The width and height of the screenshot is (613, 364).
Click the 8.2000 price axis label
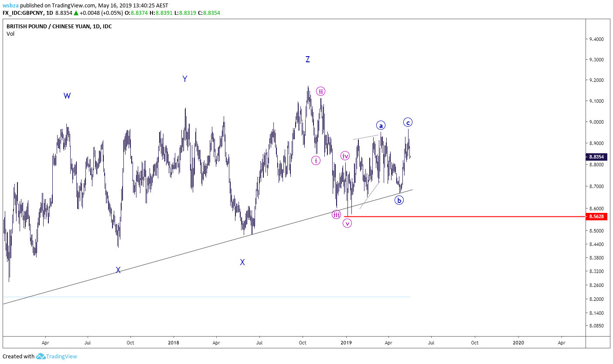point(596,299)
